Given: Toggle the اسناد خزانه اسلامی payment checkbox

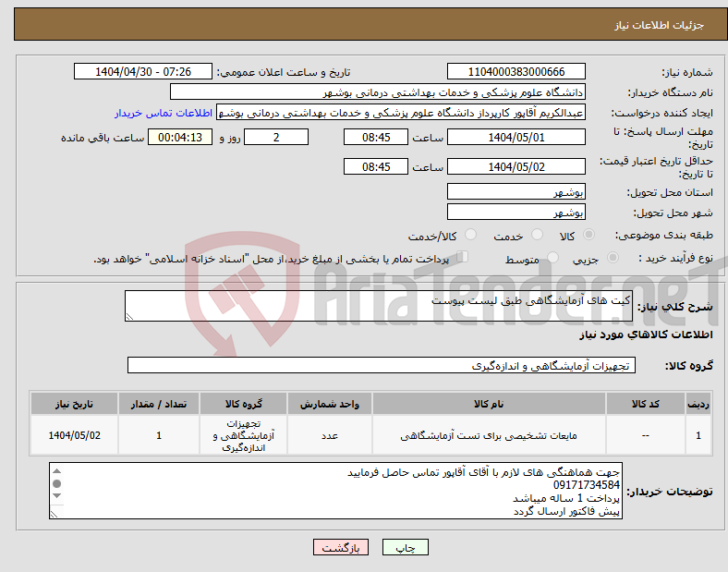Looking at the screenshot, I should click(463, 256).
